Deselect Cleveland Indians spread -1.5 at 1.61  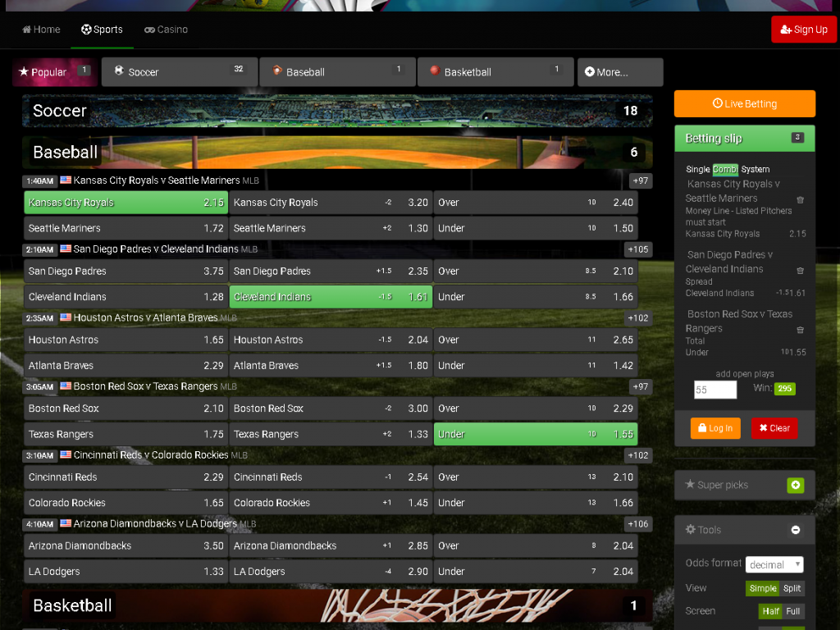coord(331,297)
